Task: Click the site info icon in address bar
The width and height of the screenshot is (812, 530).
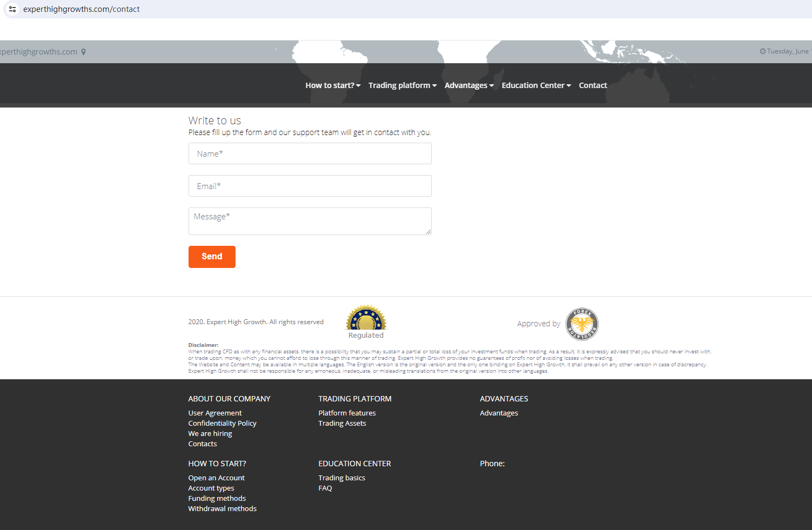Action: pyautogui.click(x=12, y=9)
